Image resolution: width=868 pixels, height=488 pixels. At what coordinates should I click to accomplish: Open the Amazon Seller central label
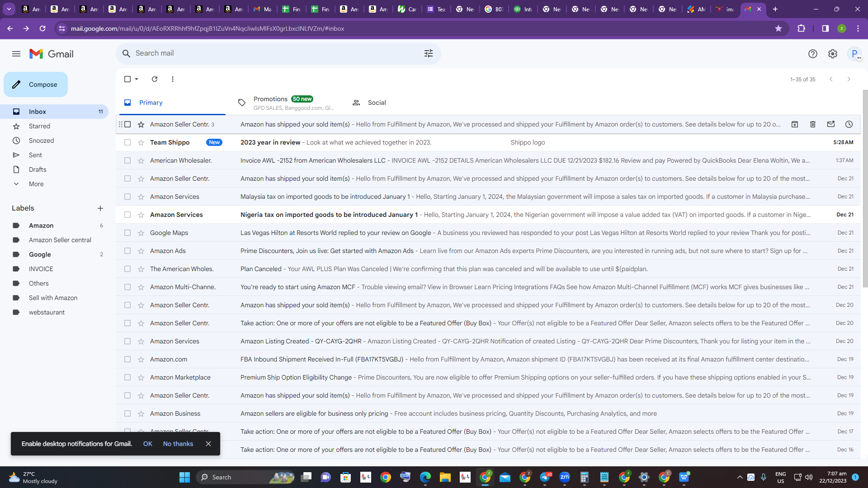pyautogui.click(x=60, y=240)
